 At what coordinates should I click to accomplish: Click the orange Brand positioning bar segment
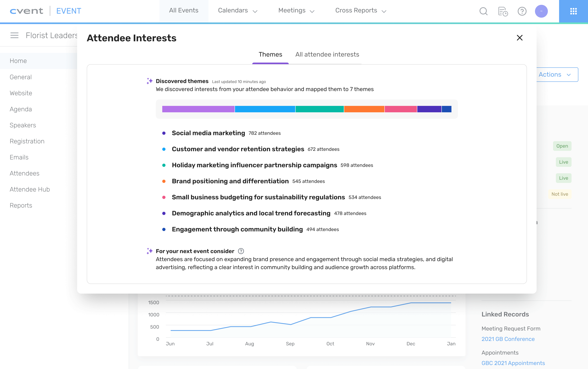click(x=364, y=109)
